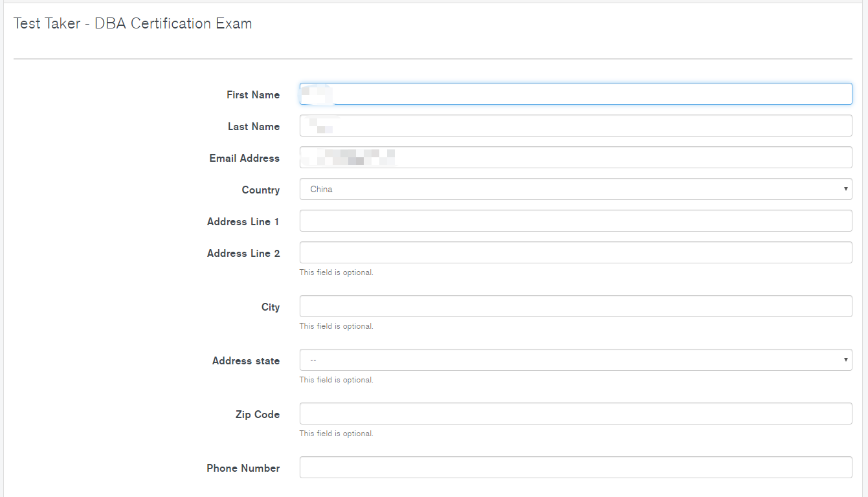Click the First Name input field
Screen dimensions: 868x497
click(x=575, y=94)
